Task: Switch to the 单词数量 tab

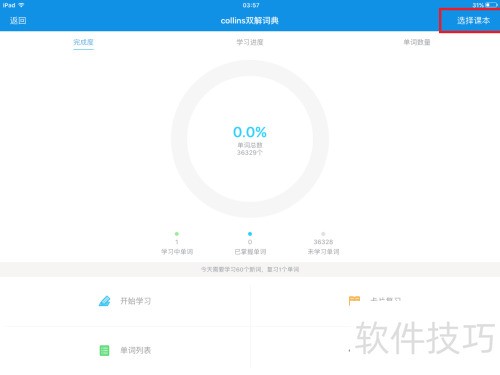Action: pyautogui.click(x=417, y=42)
